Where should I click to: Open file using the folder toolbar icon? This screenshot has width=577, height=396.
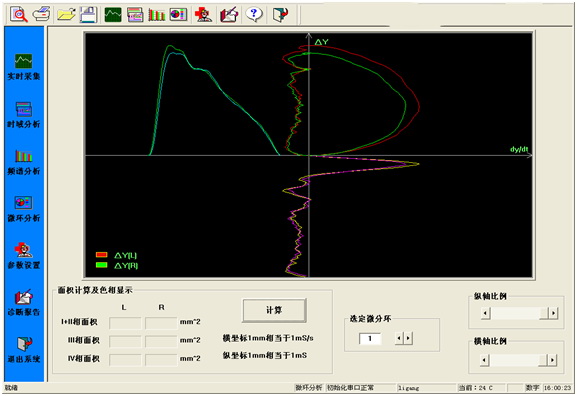66,15
